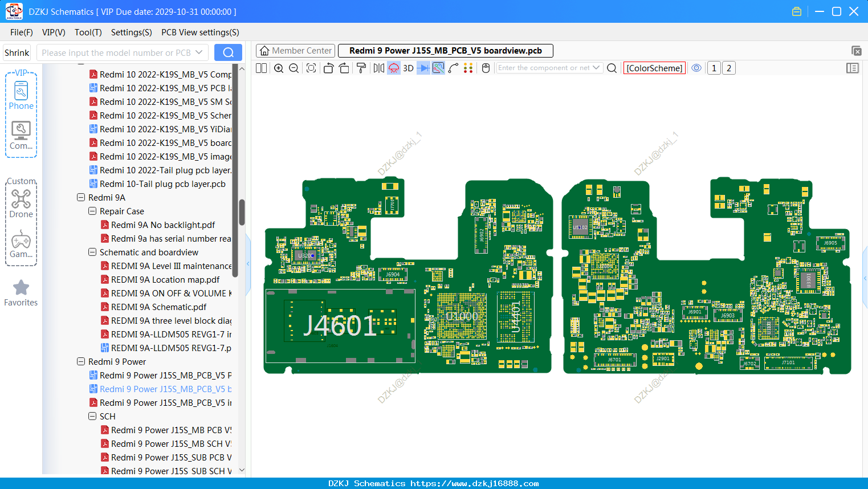This screenshot has height=489, width=868.
Task: Click the split view icon in PCB toolbar
Action: pos(262,68)
